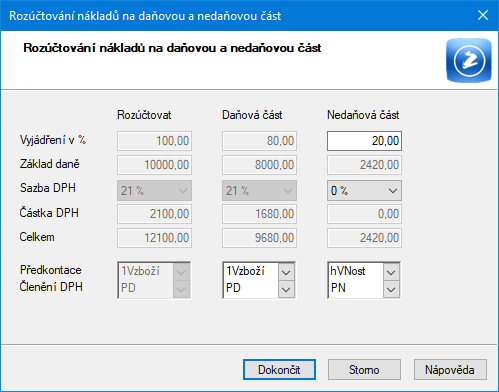Viewport: 499px width, 392px height.
Task: Click the blue application logo icon
Action: coord(469,60)
